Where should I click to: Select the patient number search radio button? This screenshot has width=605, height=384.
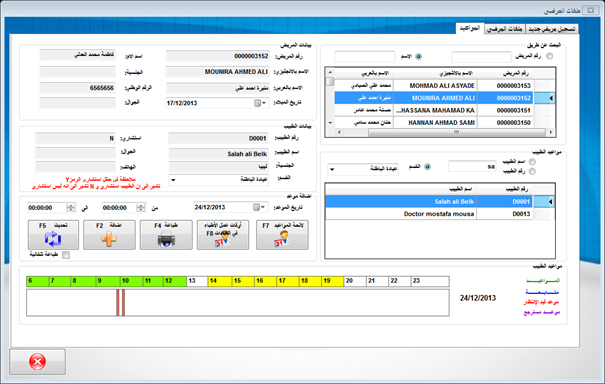tap(549, 56)
